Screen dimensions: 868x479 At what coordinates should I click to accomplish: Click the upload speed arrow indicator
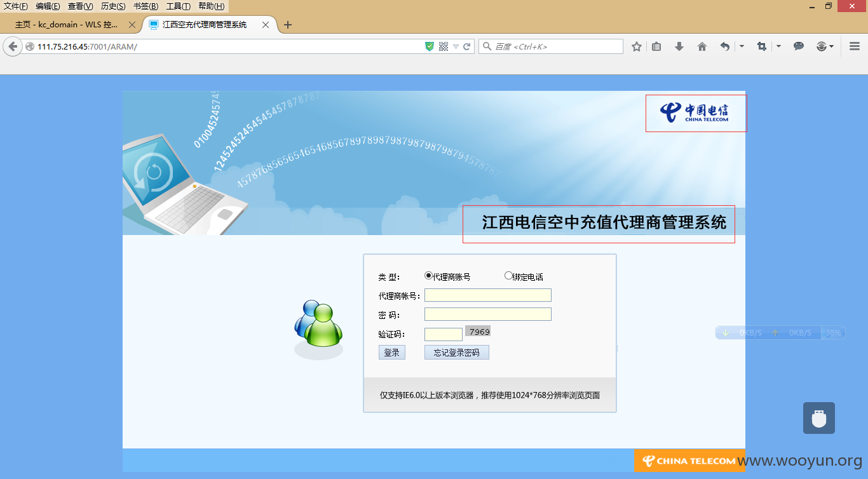[x=775, y=333]
